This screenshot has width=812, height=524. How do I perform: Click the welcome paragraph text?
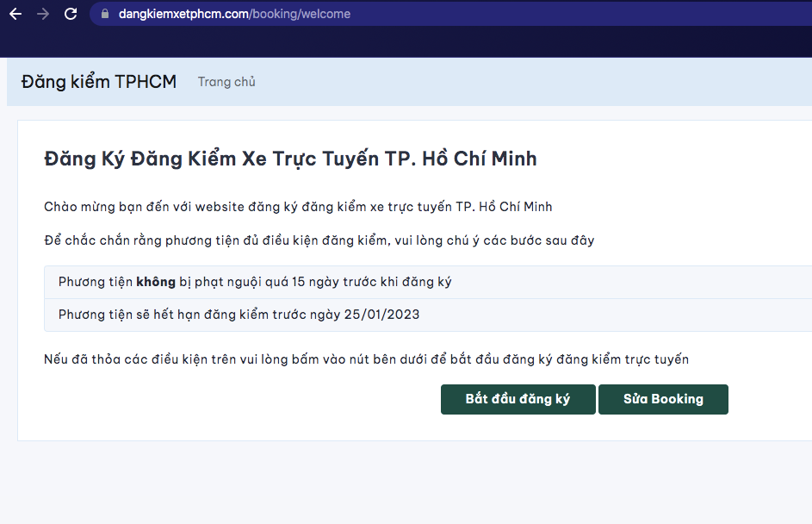coord(298,207)
